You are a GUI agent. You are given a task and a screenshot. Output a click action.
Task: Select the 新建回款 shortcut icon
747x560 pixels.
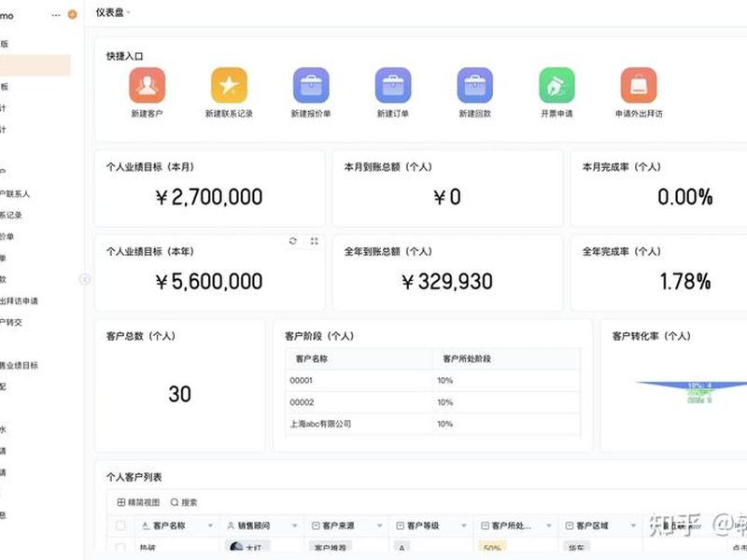coord(475,85)
